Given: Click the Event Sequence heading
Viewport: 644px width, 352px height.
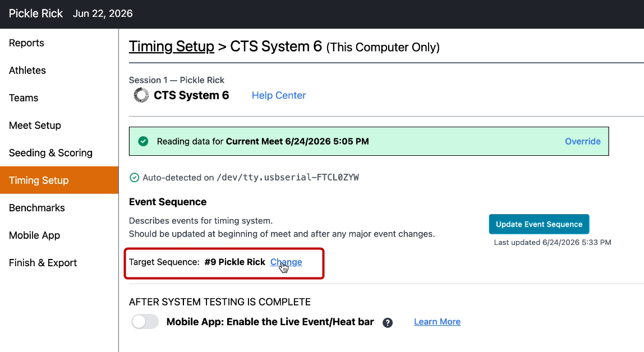Looking at the screenshot, I should [168, 202].
